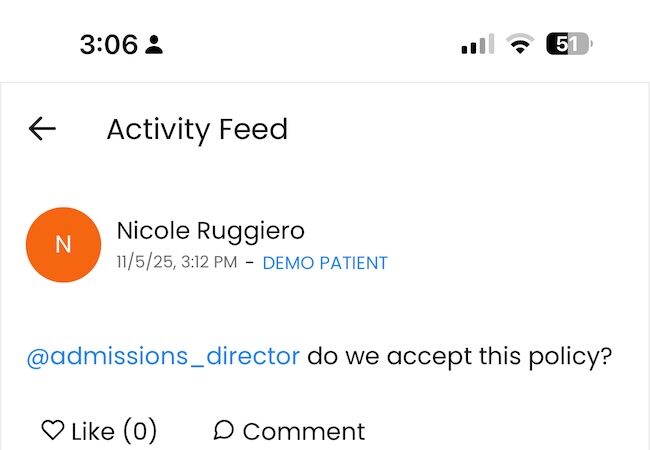This screenshot has width=650, height=450.
Task: Click the speech bubble comment icon
Action: [x=224, y=430]
